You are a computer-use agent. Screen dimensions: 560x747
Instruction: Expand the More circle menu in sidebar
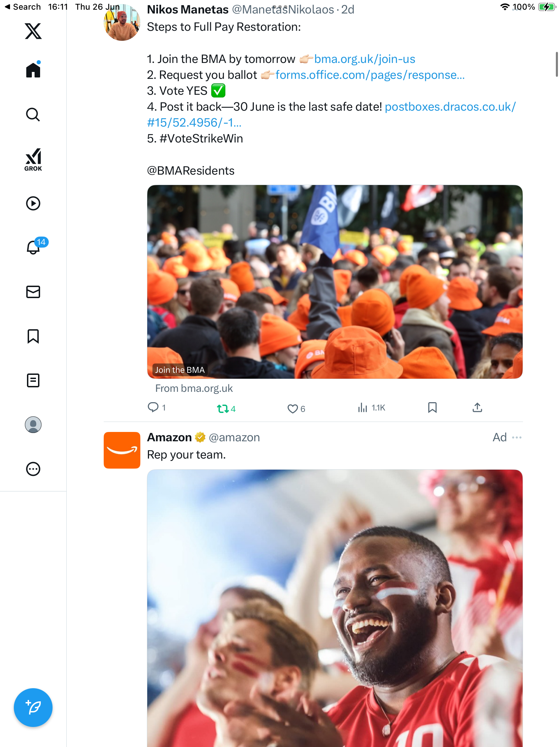pos(33,469)
